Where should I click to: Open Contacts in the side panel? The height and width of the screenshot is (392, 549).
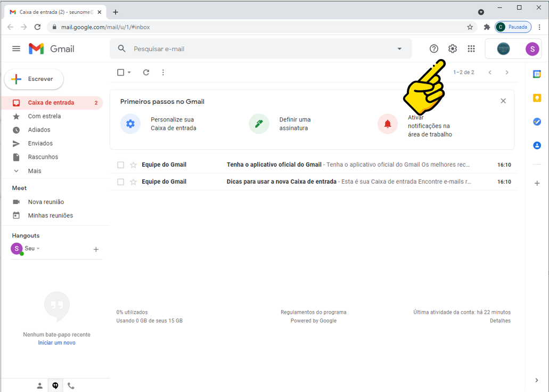(x=537, y=145)
